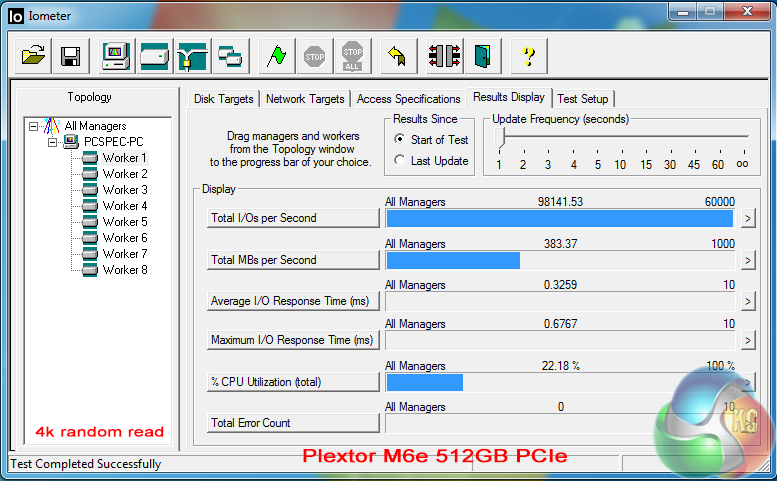This screenshot has height=481, width=777.
Task: Collapse the All Managers tree node
Action: tap(33, 126)
